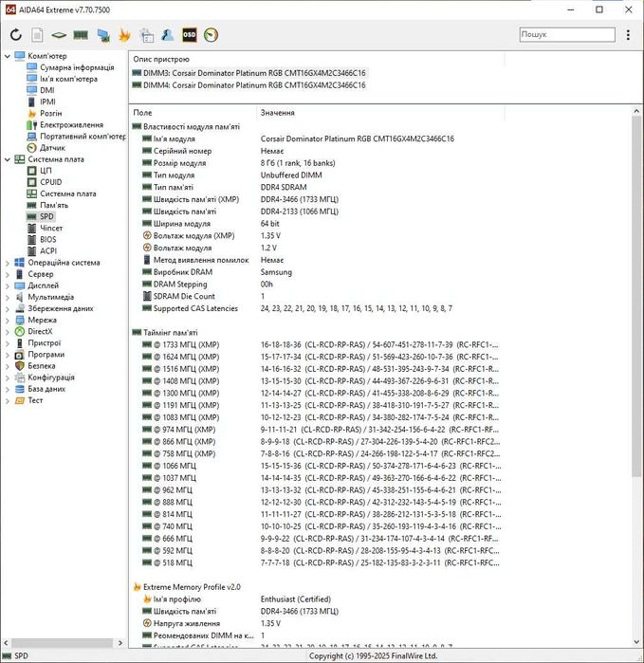Expand the Мультимедіа tree node
The width and height of the screenshot is (644, 663).
pos(8,297)
